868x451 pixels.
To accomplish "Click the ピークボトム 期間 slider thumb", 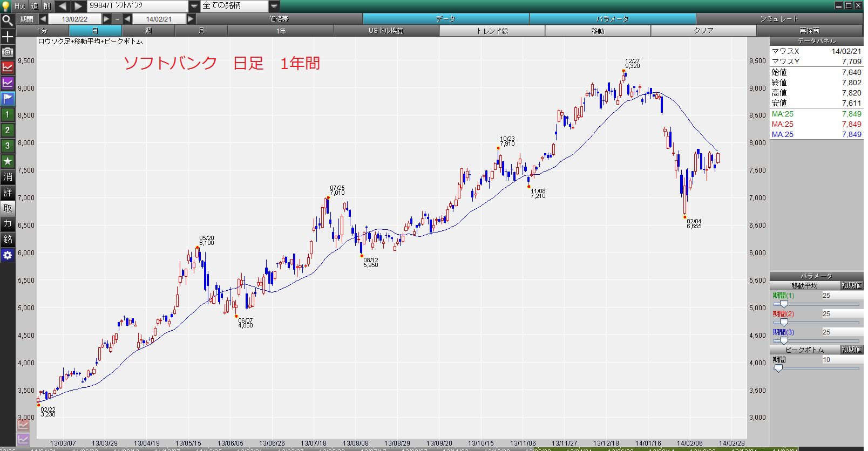I will 778,368.
